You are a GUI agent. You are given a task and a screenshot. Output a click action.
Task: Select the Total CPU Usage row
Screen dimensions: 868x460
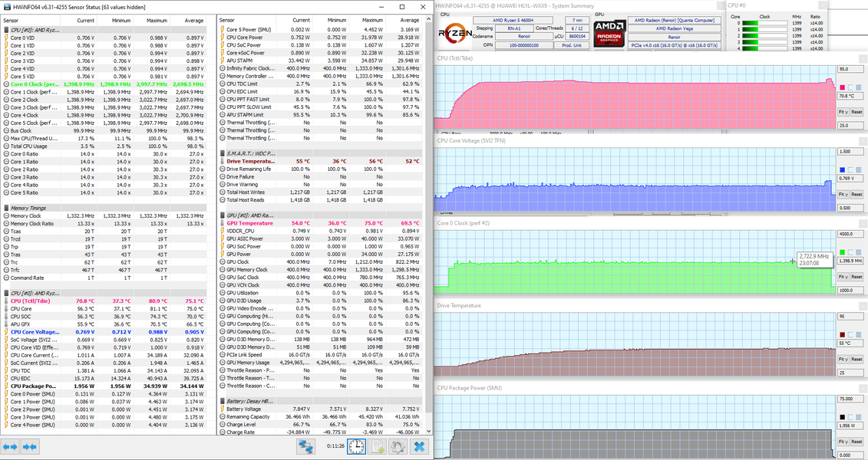pos(104,146)
